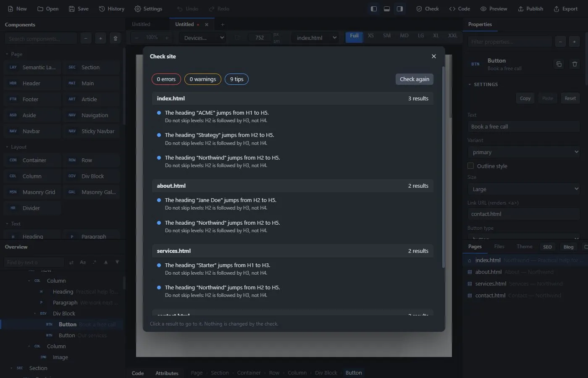Filter results by the 9 tips pill
This screenshot has width=588, height=378.
(x=237, y=79)
